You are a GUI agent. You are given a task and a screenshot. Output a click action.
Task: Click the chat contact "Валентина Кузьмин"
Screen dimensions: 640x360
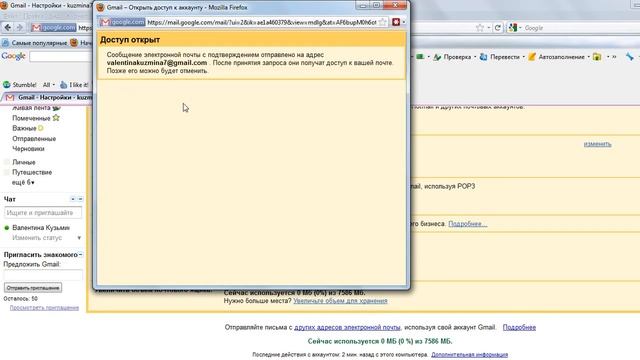coord(41,228)
